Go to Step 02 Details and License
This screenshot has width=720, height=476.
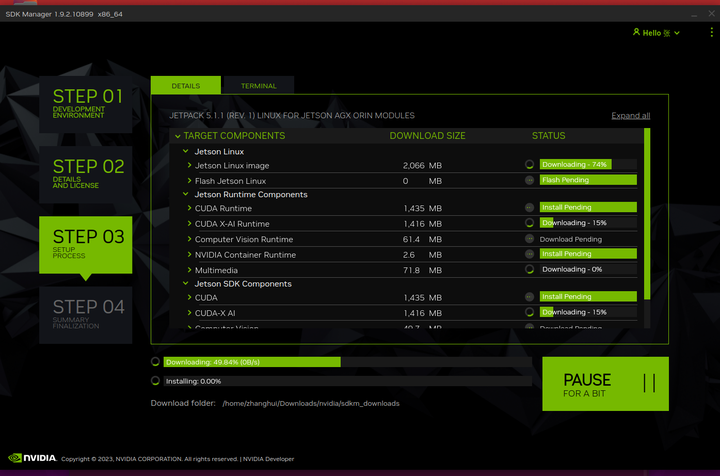(x=86, y=174)
